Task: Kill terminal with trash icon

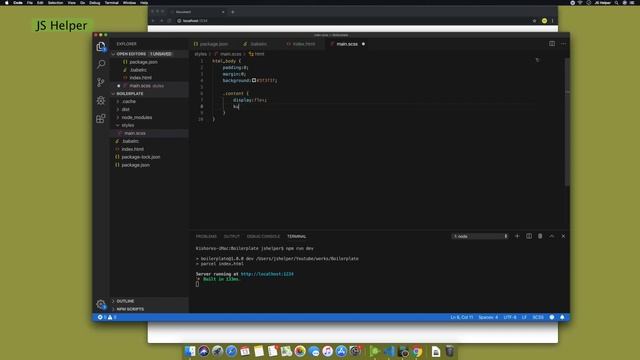Action: [x=540, y=236]
